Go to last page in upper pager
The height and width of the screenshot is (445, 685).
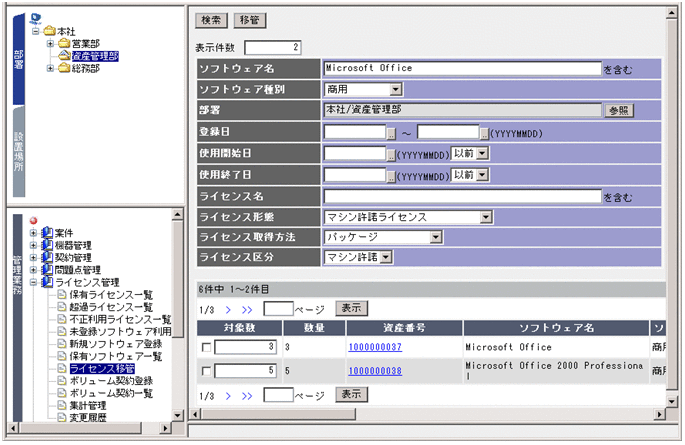(247, 310)
